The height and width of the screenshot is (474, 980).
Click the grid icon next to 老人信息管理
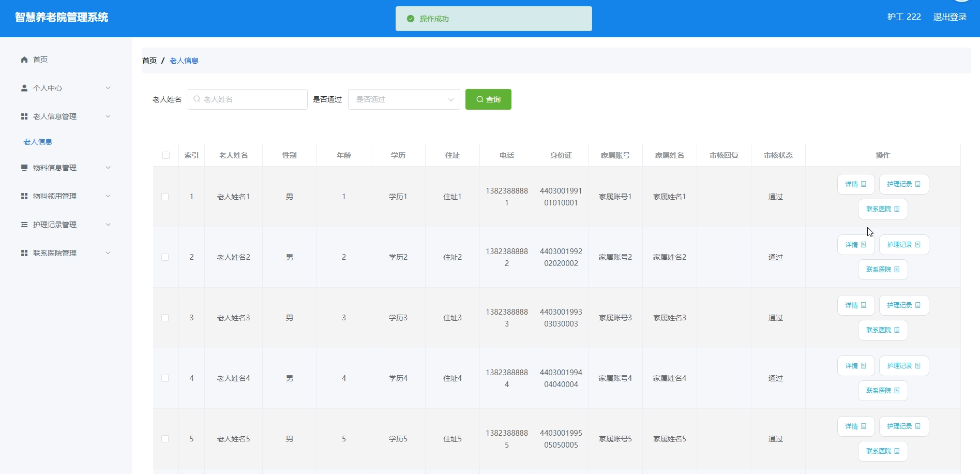coord(24,116)
